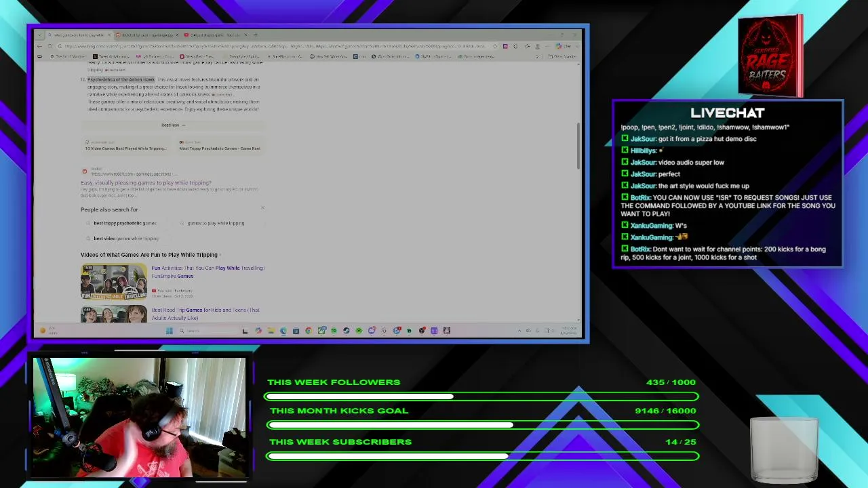Click the taskbar search box
Viewport: 868px width, 488px height.
tap(209, 331)
